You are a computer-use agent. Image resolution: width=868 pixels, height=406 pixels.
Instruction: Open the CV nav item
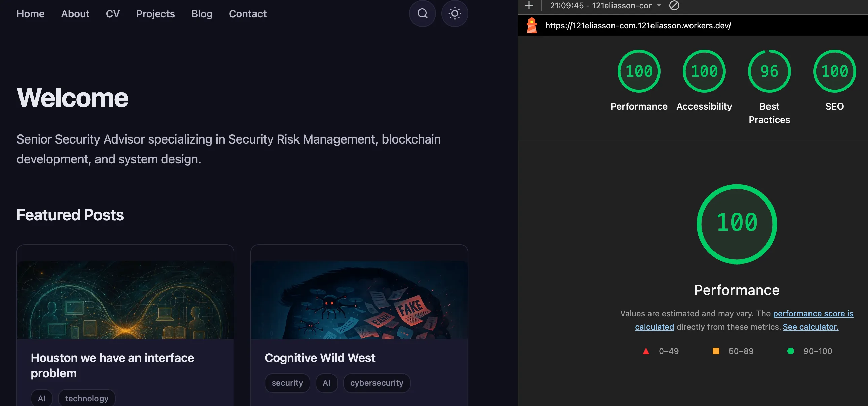pos(113,14)
